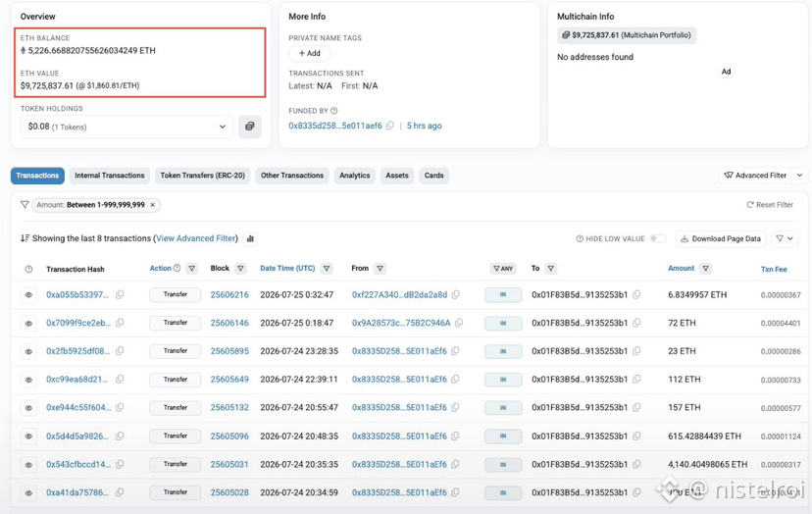Click the 5 hrs ago funding link
This screenshot has height=514, width=812.
424,126
